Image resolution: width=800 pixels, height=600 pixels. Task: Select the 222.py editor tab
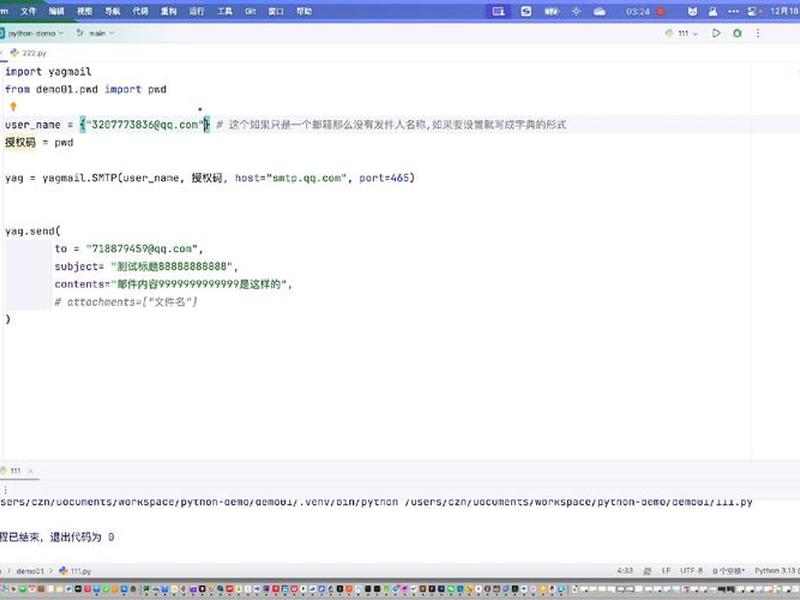pos(29,53)
